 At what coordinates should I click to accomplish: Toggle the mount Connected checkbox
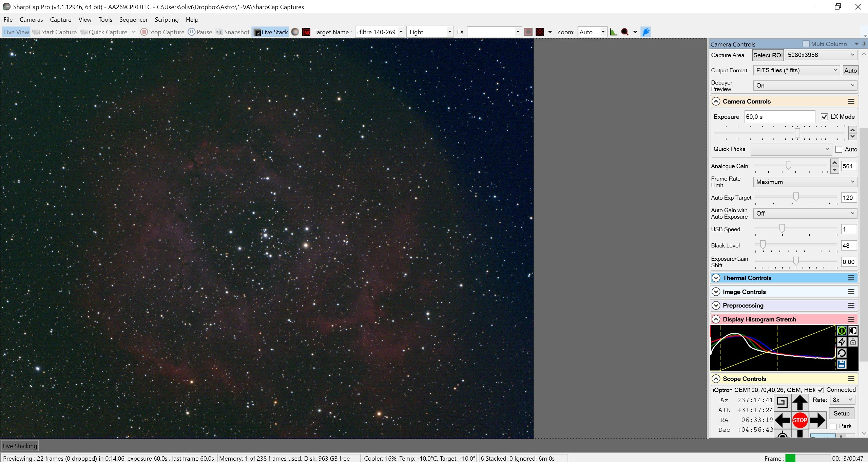click(x=820, y=390)
